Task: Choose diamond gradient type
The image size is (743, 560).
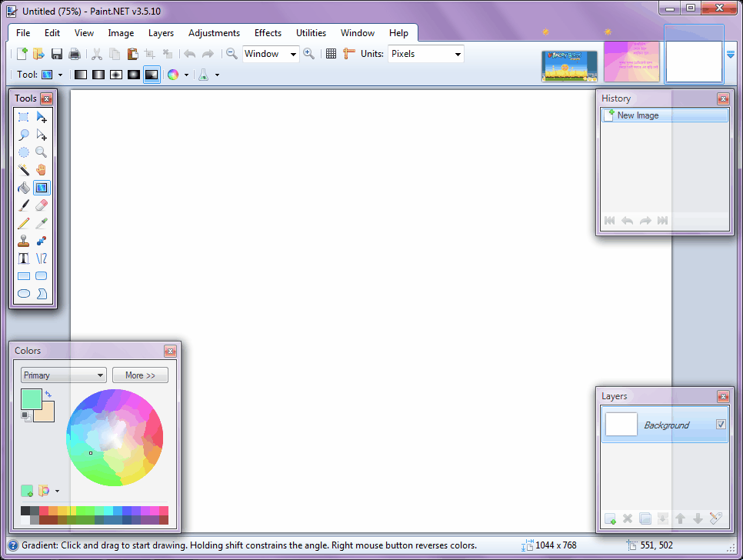Action: tap(116, 75)
